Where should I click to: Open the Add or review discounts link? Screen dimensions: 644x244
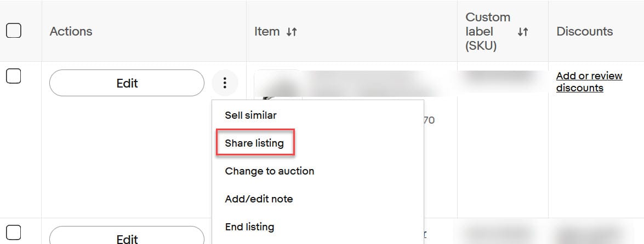point(589,82)
